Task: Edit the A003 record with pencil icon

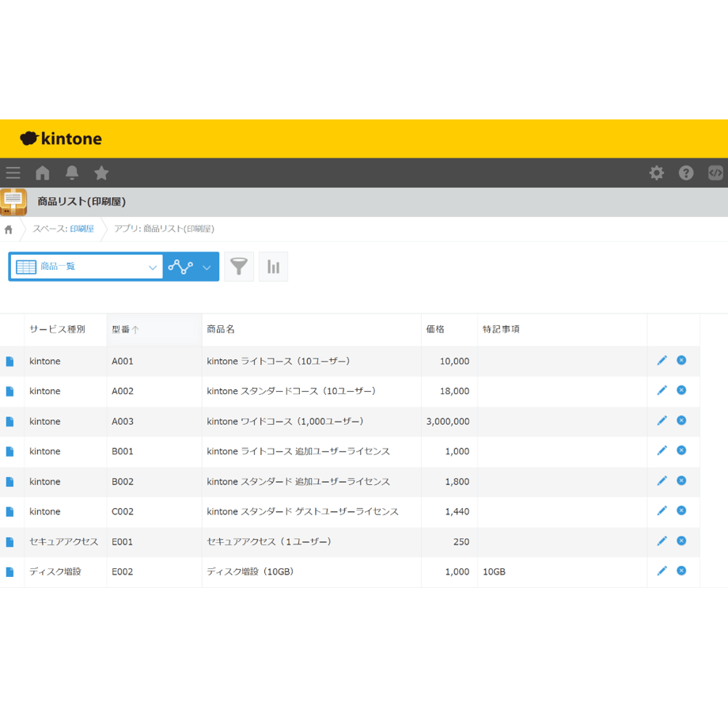Action: pos(662,421)
